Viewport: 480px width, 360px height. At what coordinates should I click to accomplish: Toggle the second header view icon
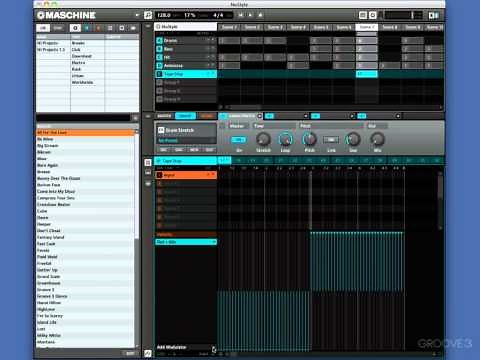pyautogui.click(x=373, y=15)
